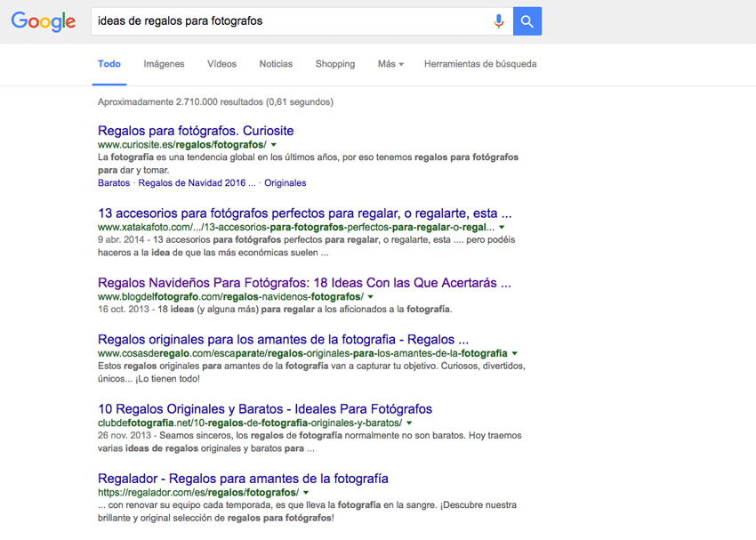The height and width of the screenshot is (540, 756).
Task: Click the blue search magnifier button
Action: [x=527, y=21]
